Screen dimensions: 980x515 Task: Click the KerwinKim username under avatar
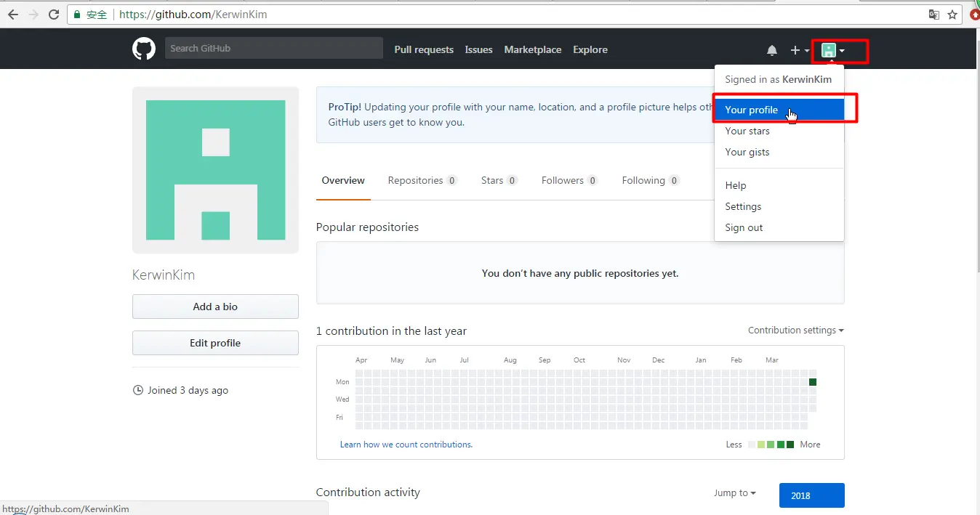point(164,275)
